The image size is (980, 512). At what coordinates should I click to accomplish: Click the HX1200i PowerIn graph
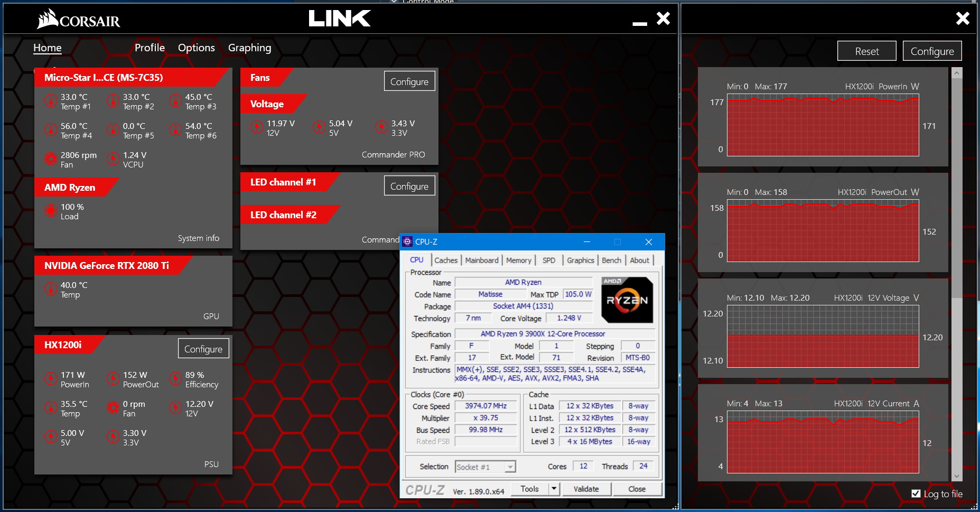point(823,126)
